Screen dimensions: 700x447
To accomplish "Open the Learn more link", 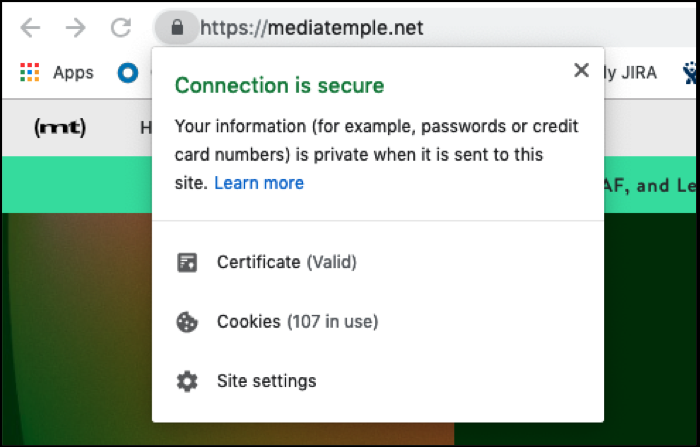I will (259, 183).
